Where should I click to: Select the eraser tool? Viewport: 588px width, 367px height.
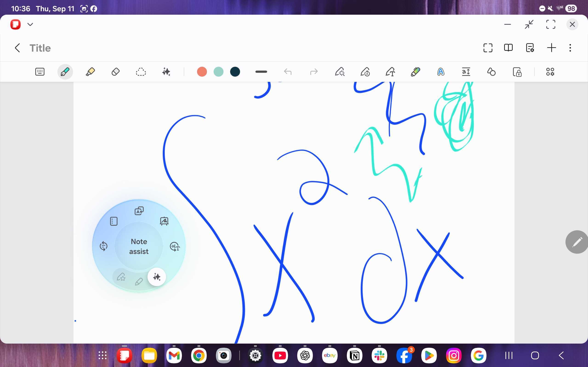[115, 72]
